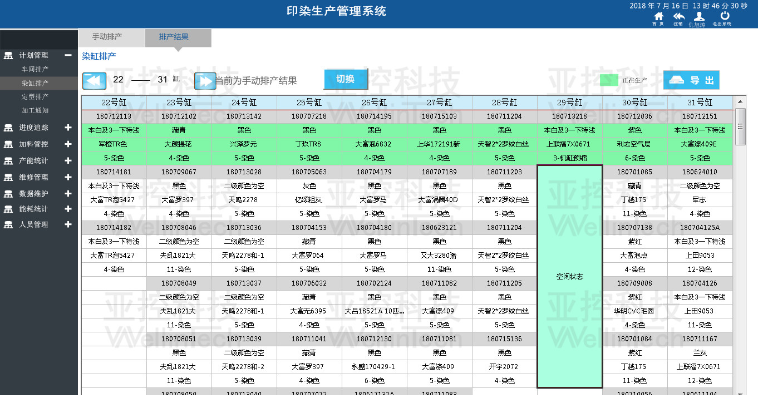Click the 人员管理 sidebar icon
The image size is (758, 395).
[x=8, y=225]
